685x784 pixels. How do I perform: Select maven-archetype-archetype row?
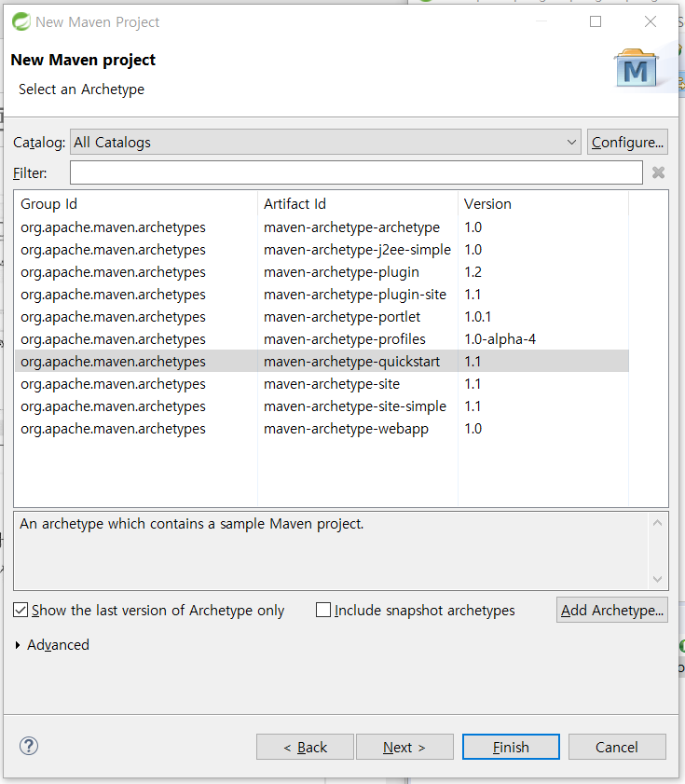[322, 227]
